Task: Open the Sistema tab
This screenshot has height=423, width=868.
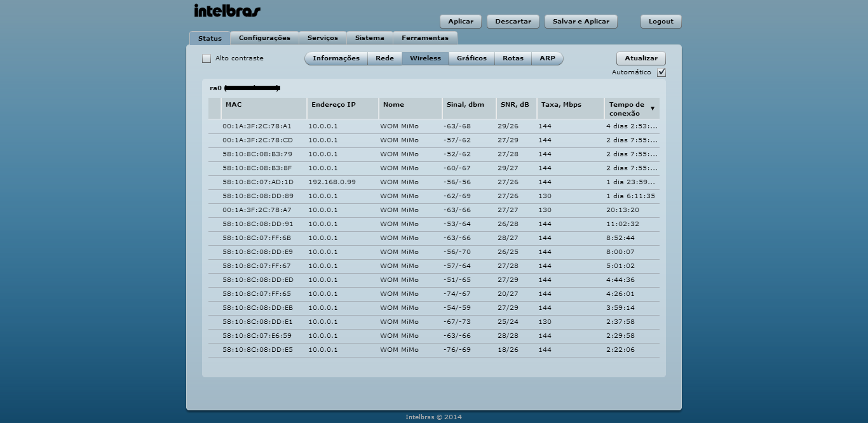Action: 370,38
